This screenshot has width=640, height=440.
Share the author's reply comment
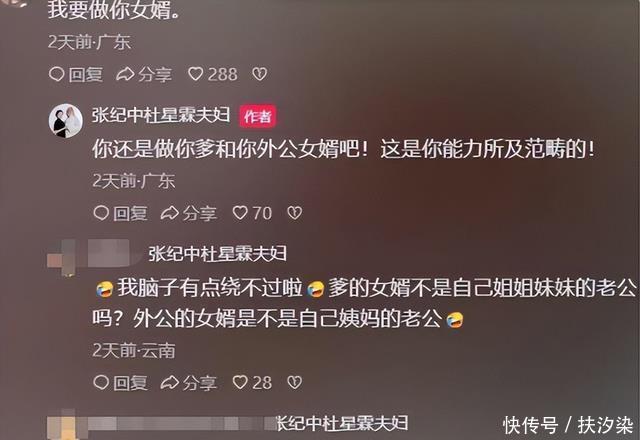(189, 213)
